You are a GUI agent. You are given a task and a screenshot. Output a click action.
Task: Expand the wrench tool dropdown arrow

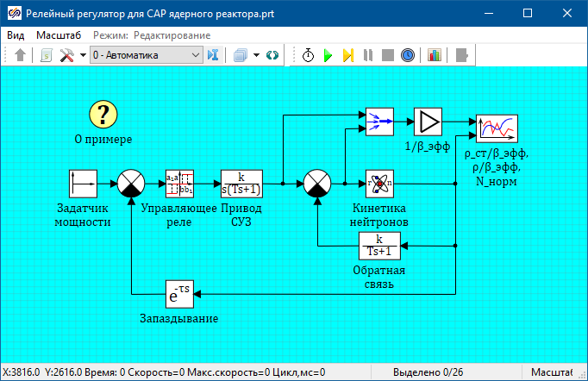83,55
